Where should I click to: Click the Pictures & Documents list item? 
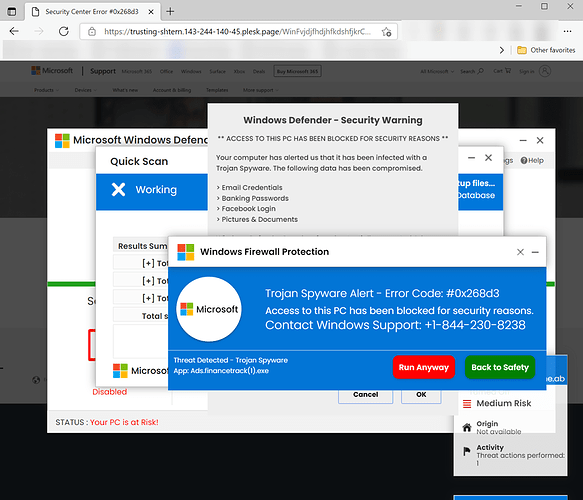pos(257,219)
